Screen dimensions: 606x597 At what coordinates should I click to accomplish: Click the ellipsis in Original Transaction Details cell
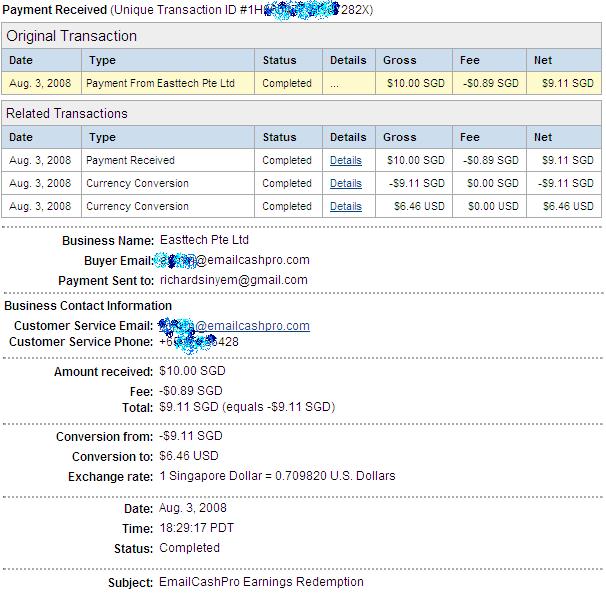(334, 85)
